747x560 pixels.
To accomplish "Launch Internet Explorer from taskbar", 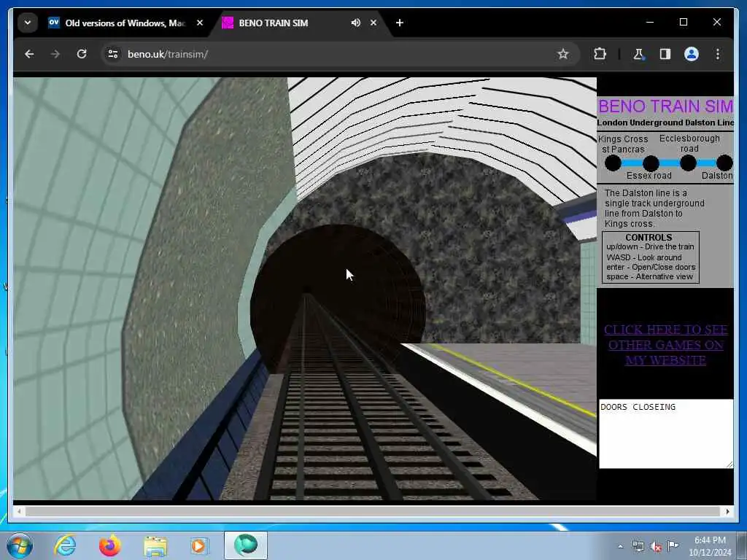I will (x=65, y=545).
